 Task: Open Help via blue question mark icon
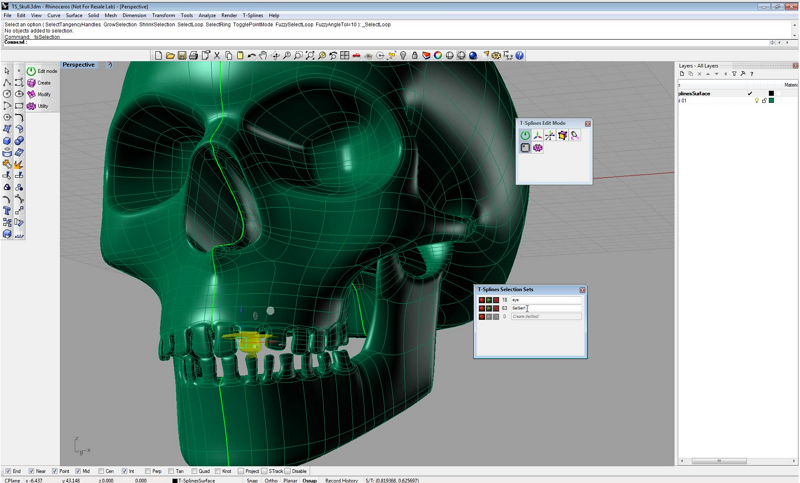point(519,56)
